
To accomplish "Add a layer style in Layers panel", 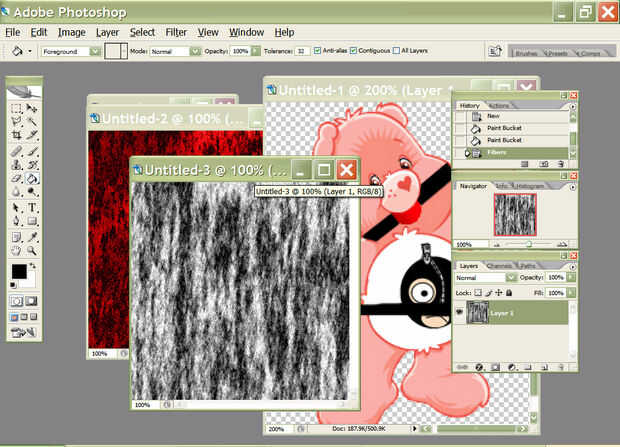I will click(x=479, y=367).
